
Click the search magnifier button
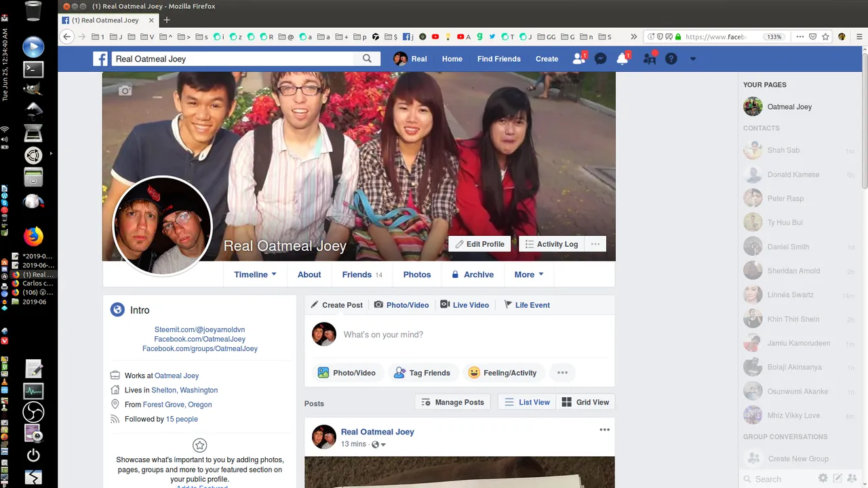[367, 59]
